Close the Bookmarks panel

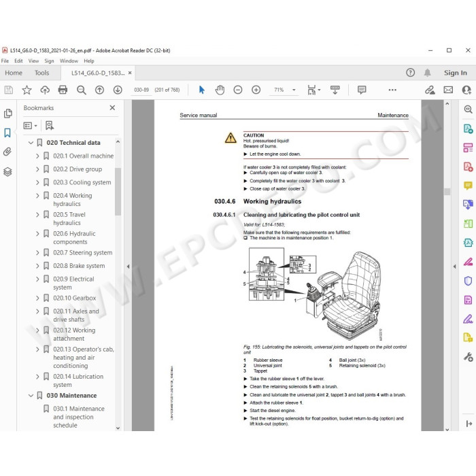[112, 107]
